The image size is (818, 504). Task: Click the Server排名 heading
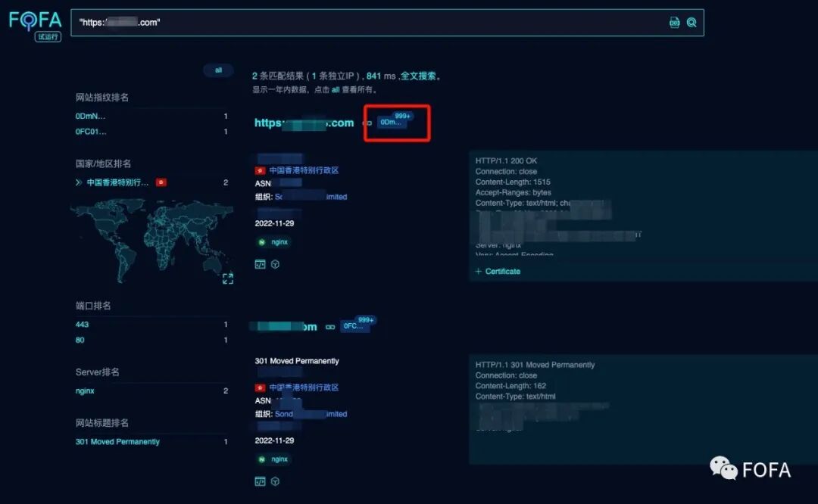point(98,372)
